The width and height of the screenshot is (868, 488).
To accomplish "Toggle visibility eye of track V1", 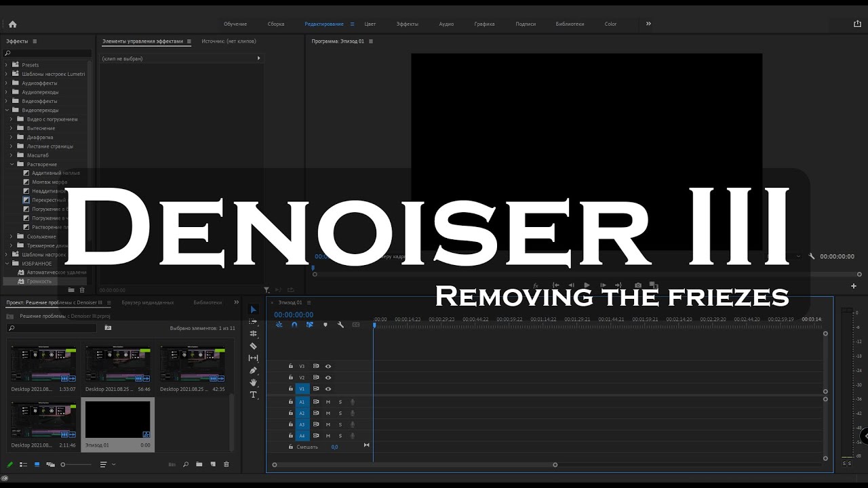I will click(328, 389).
